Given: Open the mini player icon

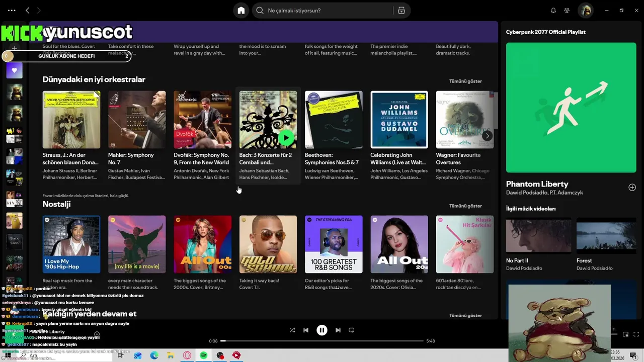Looking at the screenshot, I should tap(625, 334).
